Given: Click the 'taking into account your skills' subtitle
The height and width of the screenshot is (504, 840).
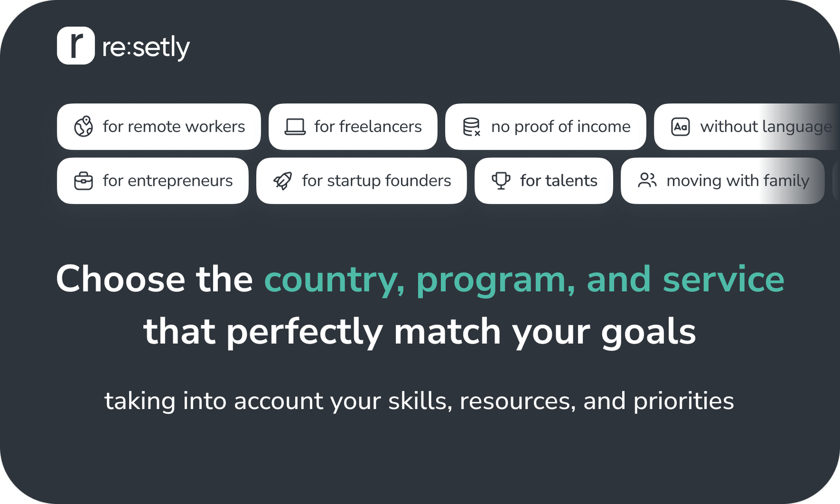Looking at the screenshot, I should coord(419,401).
